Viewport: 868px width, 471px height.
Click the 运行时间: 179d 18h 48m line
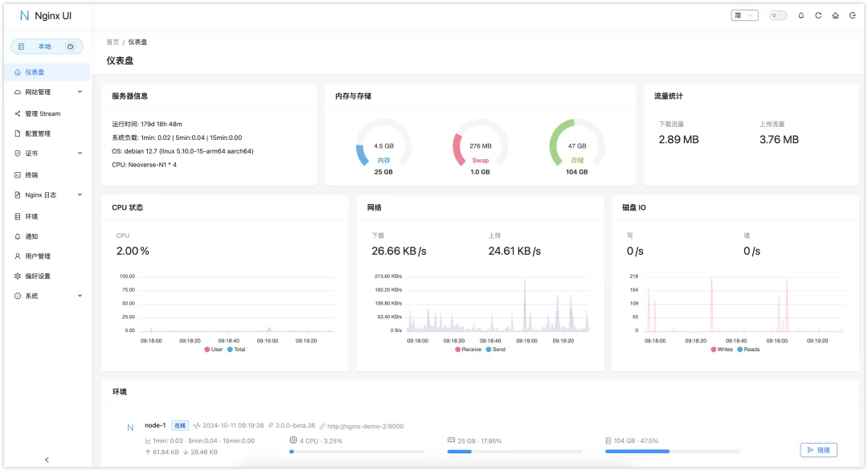(147, 124)
